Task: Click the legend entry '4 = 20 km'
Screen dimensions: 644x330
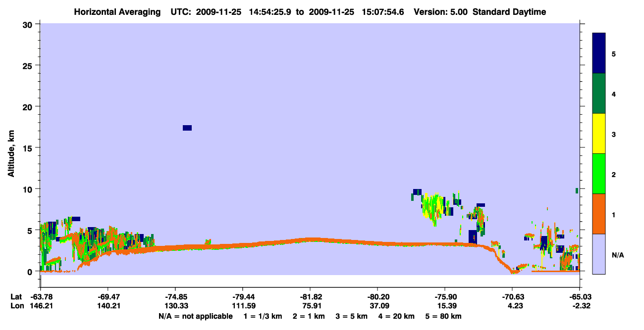Action: coord(396,316)
